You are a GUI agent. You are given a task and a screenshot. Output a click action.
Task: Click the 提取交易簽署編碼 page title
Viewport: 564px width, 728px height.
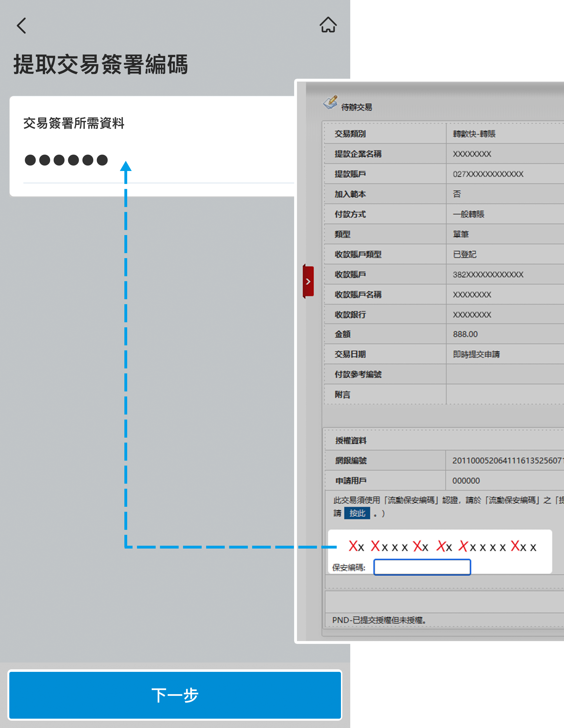point(101,64)
